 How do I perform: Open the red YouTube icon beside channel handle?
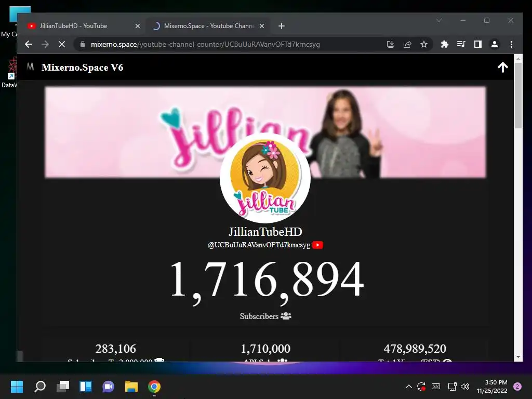click(x=317, y=245)
